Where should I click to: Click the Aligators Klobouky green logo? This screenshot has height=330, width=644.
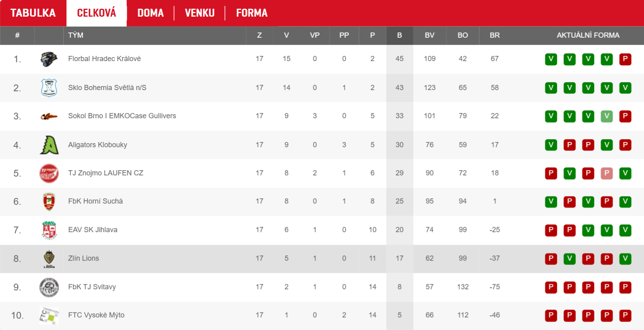pyautogui.click(x=49, y=145)
